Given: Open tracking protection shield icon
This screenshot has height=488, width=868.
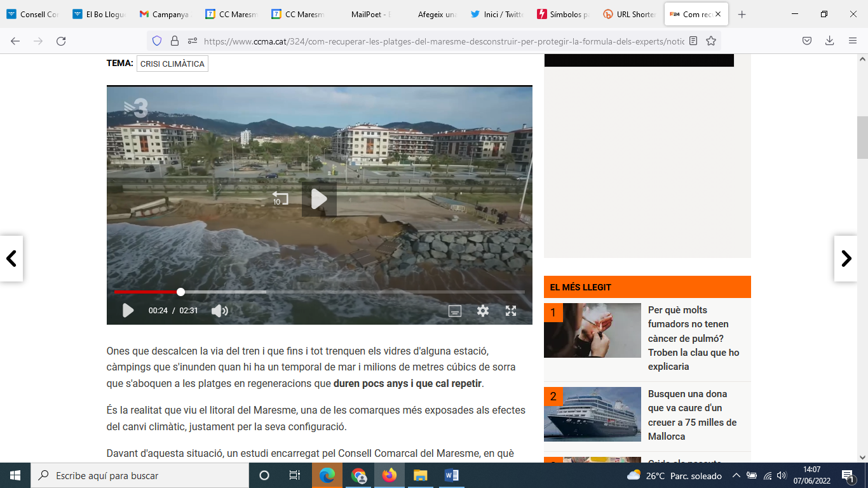Looking at the screenshot, I should click(x=157, y=41).
